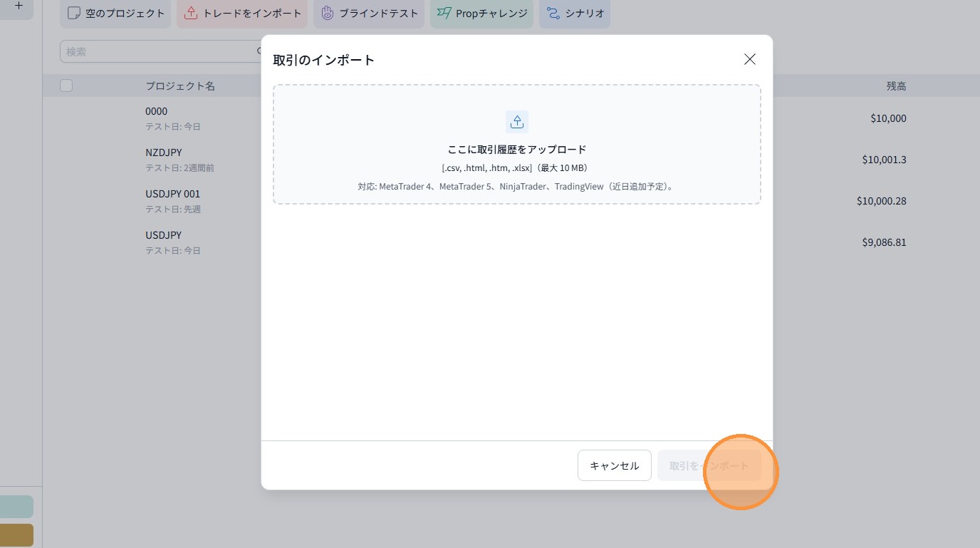Open the project named 0000
The height and width of the screenshot is (548, 980).
click(156, 111)
